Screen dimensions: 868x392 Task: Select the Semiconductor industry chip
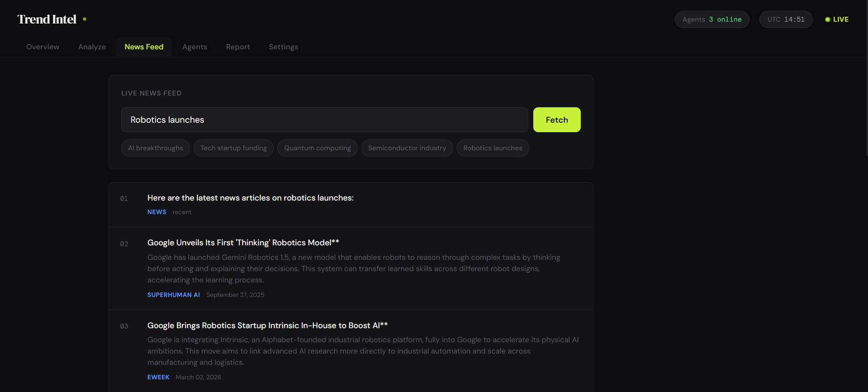407,148
